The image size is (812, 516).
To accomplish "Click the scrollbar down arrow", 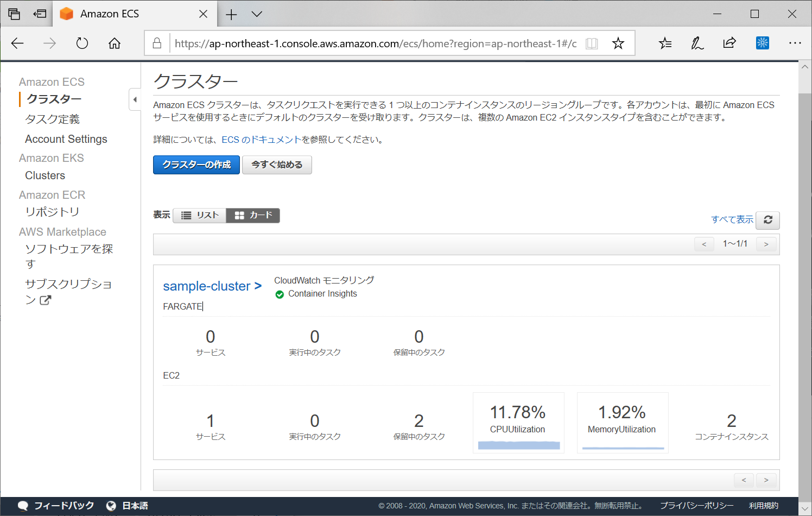I will point(805,509).
